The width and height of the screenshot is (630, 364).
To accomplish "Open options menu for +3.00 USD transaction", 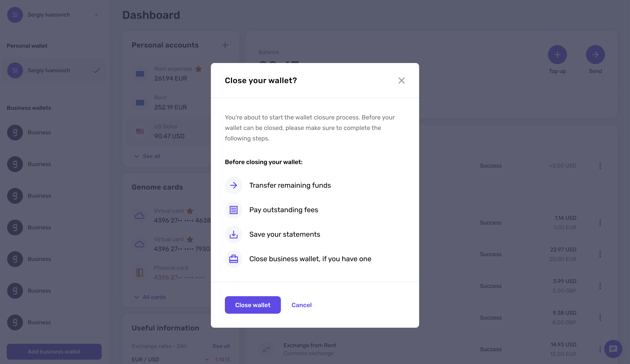I will tap(600, 166).
